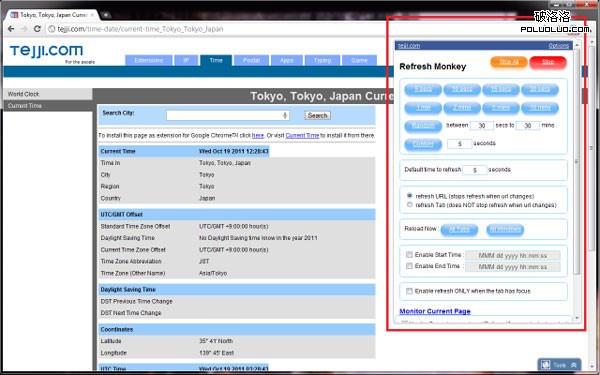This screenshot has width=600, height=375.
Task: Enable refresh only when tab has focus
Action: [x=409, y=291]
